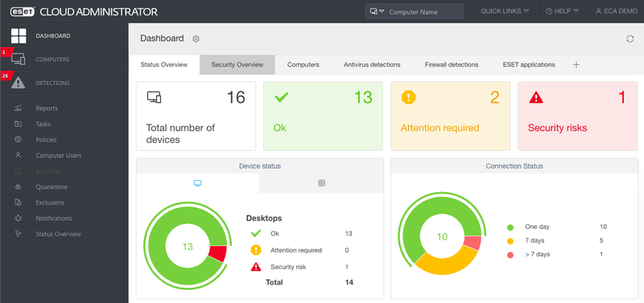Click the One day count of 10

[603, 227]
